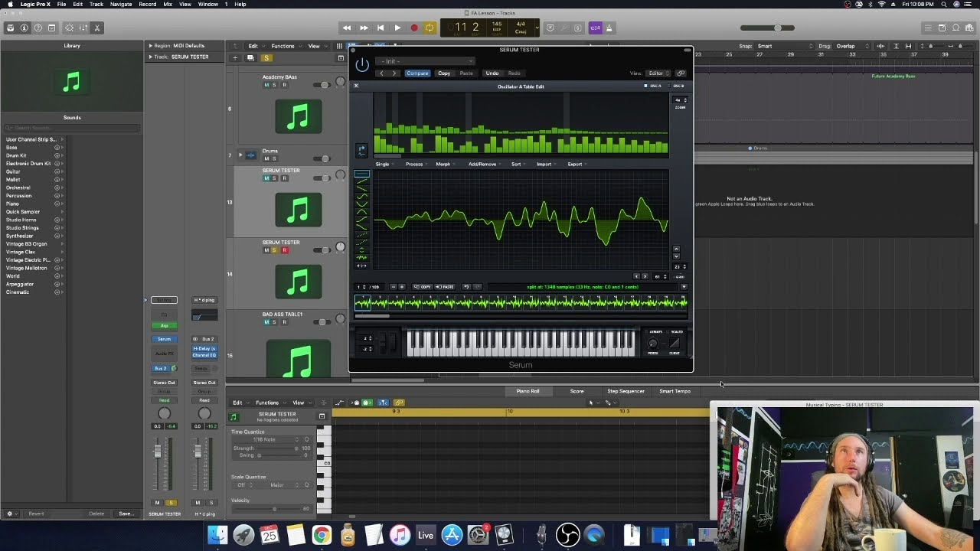Open the File menu in the menu bar
This screenshot has width=980, height=551.
[61, 4]
